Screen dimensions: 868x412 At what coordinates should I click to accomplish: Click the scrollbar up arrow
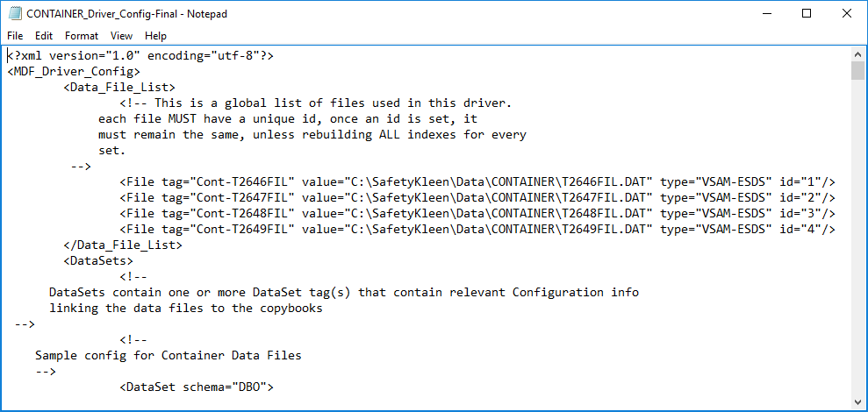tap(858, 54)
